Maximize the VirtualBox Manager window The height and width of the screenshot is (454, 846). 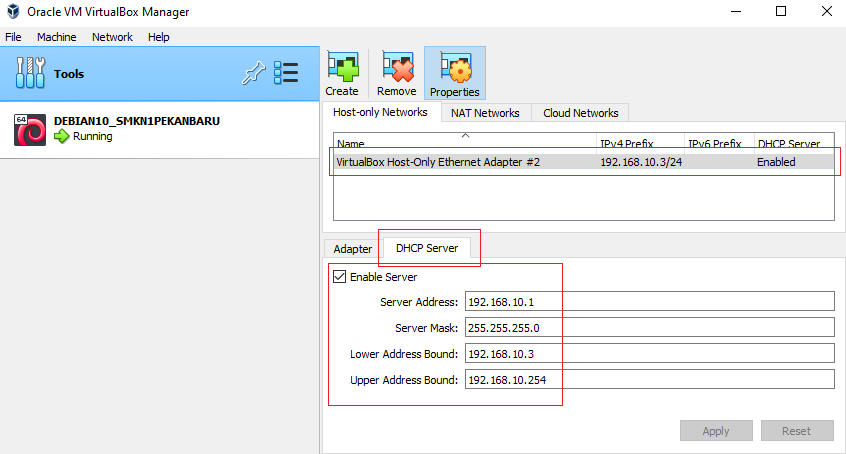781,11
